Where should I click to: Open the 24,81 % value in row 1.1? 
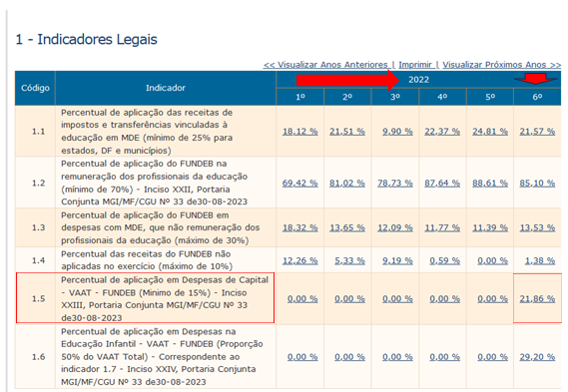coord(490,132)
